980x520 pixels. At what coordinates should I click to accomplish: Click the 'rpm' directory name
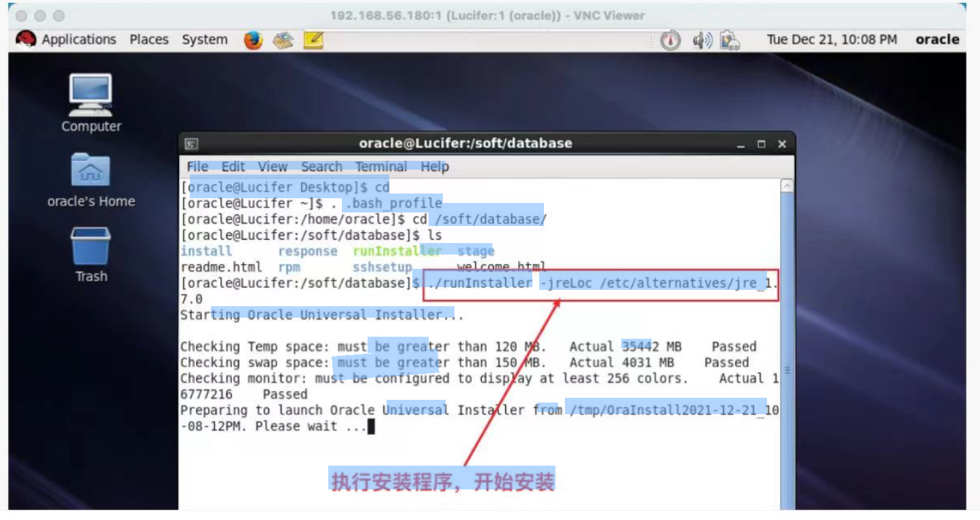click(x=289, y=267)
